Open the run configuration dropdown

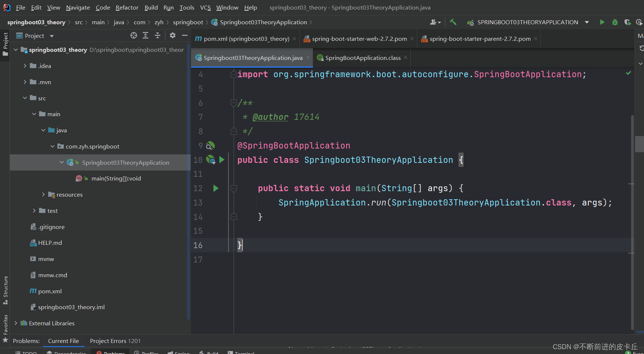[587, 22]
